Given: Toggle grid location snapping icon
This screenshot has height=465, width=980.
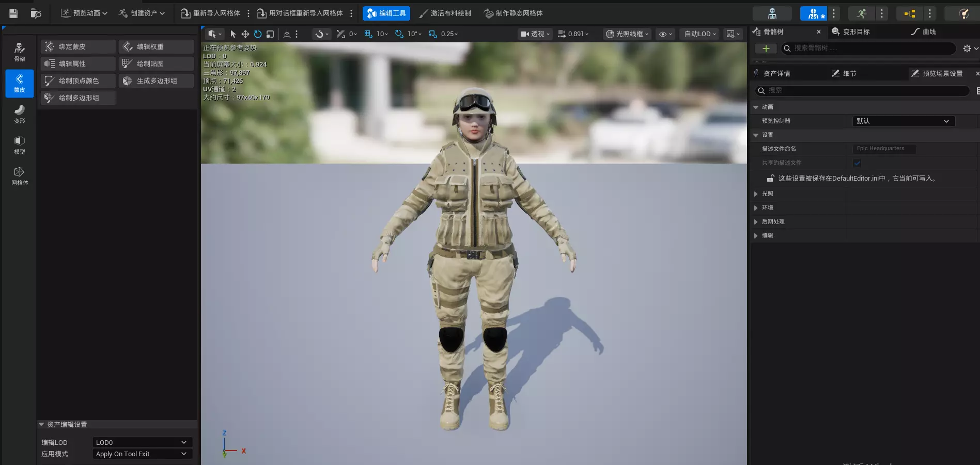Looking at the screenshot, I should pyautogui.click(x=368, y=34).
